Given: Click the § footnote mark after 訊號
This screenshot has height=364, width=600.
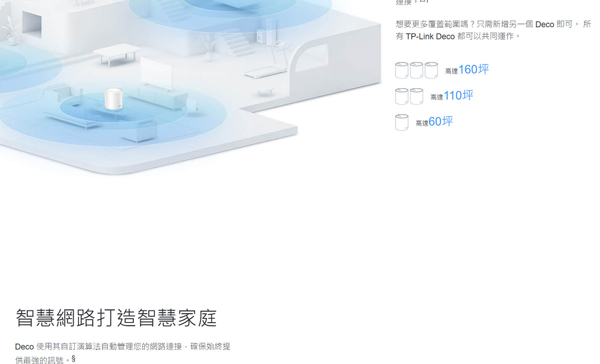Looking at the screenshot, I should click(73, 358).
